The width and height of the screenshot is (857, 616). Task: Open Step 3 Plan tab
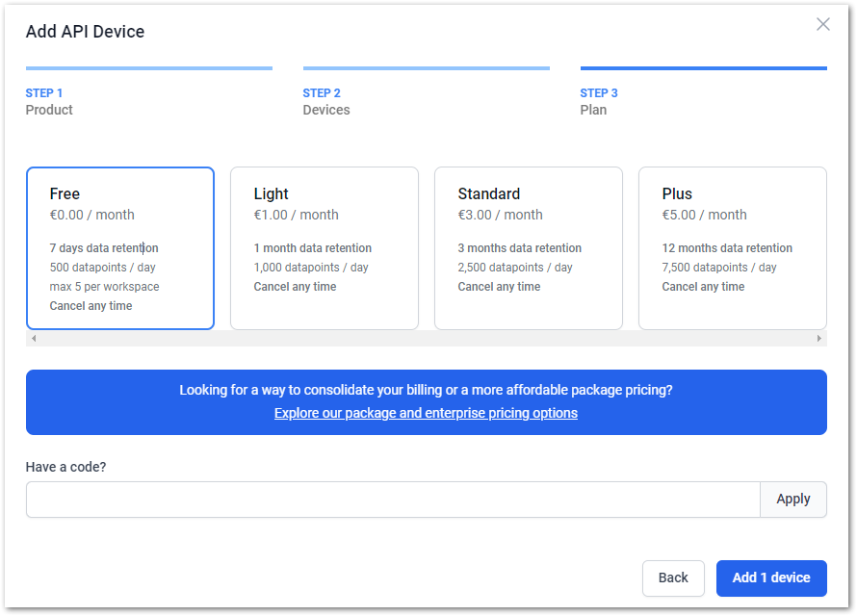pyautogui.click(x=704, y=92)
